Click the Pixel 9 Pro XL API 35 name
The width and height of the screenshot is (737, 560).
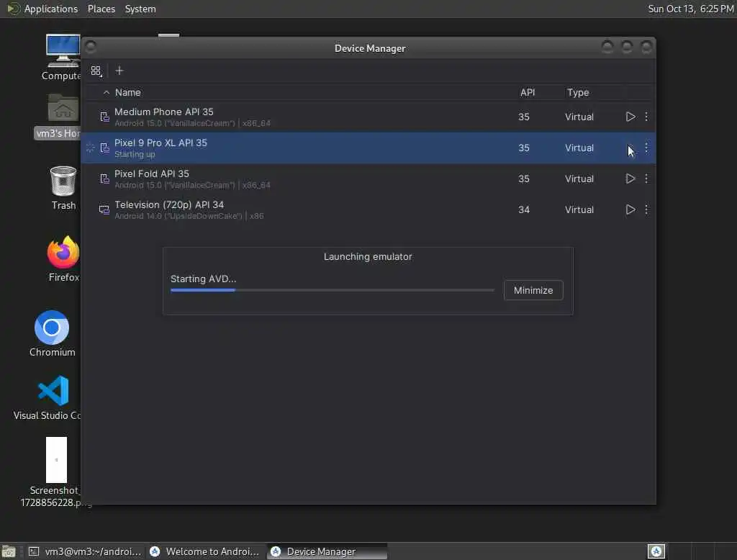tap(160, 143)
